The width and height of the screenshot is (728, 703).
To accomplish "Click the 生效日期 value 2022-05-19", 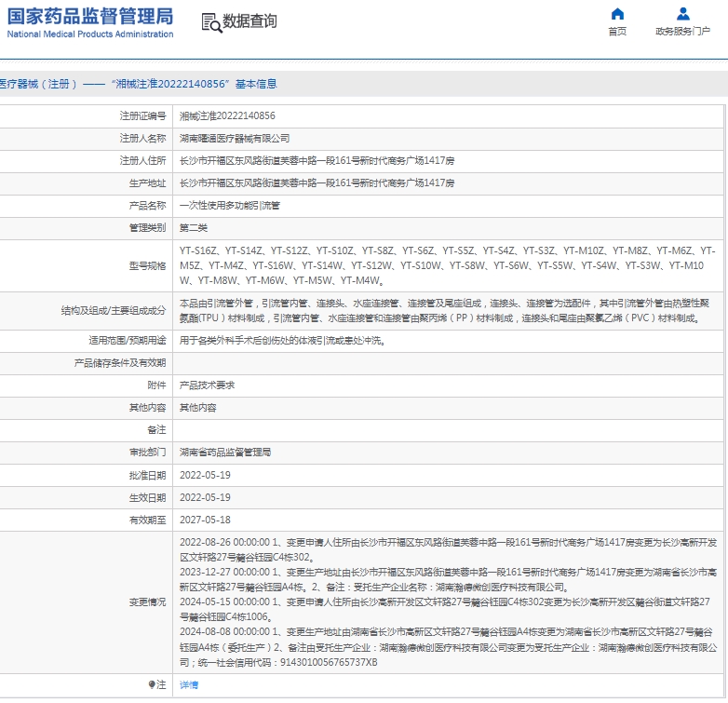I will (205, 497).
